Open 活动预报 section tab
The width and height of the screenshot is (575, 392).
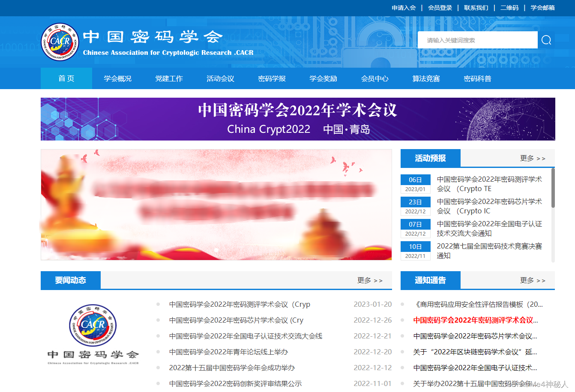431,158
